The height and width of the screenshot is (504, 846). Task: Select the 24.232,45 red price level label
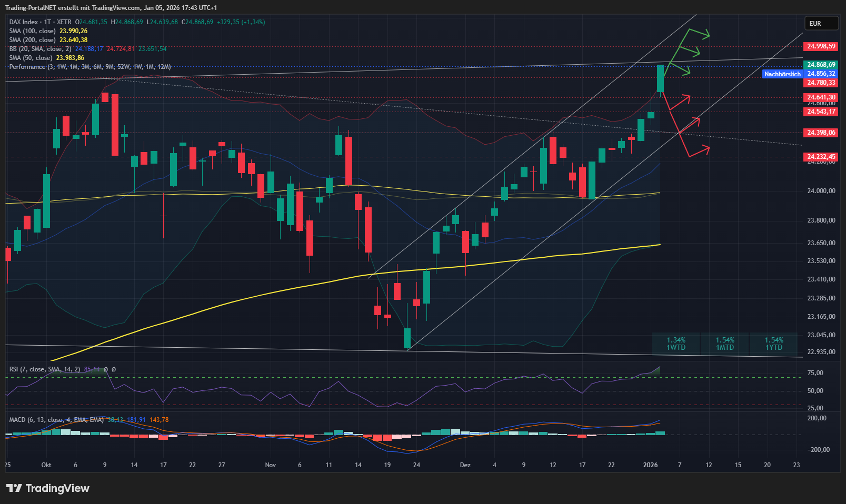[821, 157]
